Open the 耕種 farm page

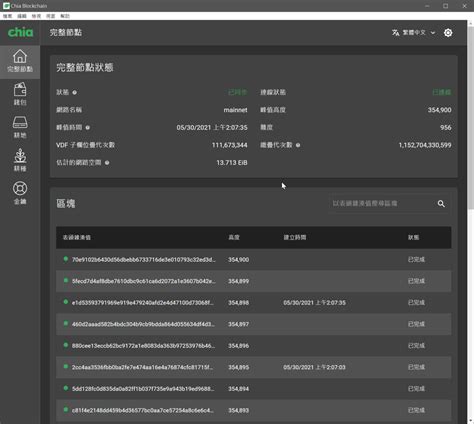pyautogui.click(x=20, y=160)
